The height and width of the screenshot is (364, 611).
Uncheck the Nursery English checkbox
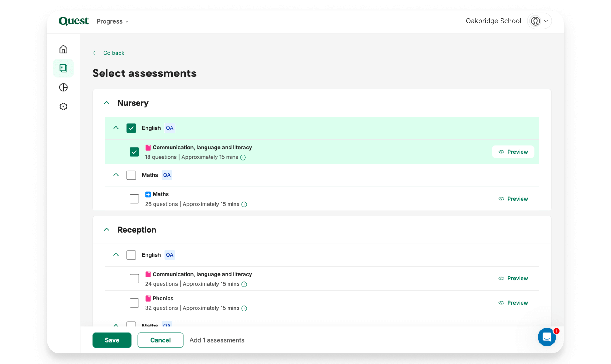(x=131, y=128)
